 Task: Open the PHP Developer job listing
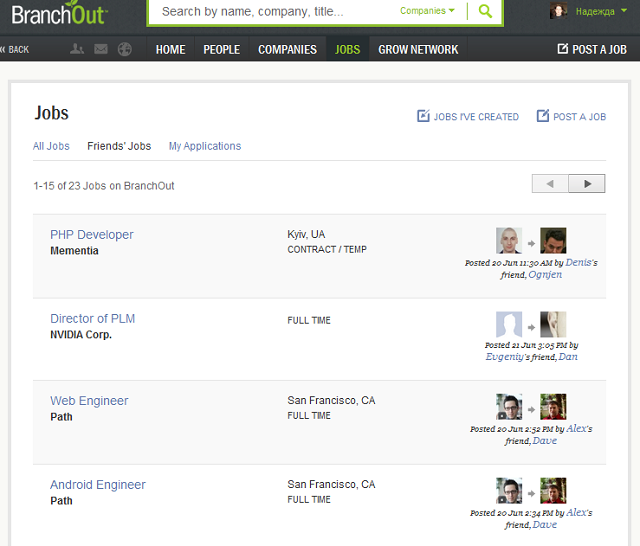92,235
